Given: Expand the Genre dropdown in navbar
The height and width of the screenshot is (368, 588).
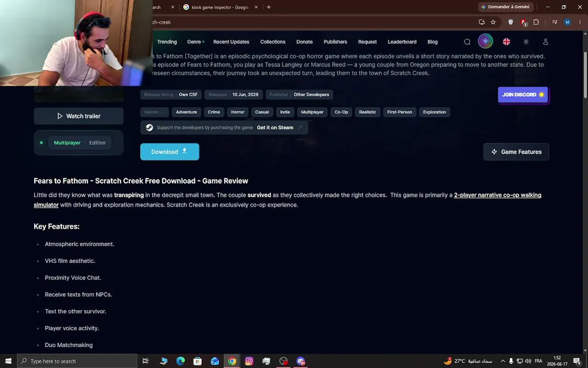Looking at the screenshot, I should [x=195, y=42].
